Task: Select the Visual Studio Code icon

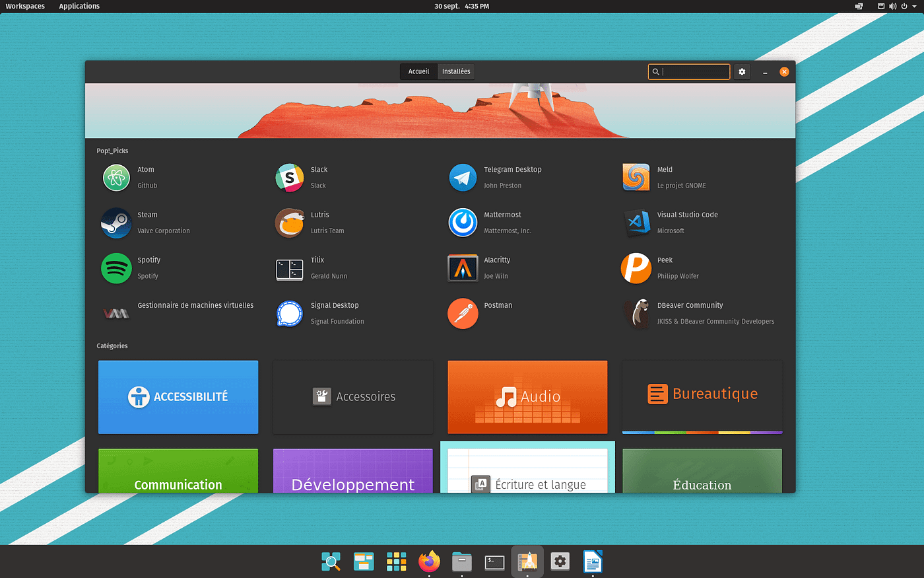Action: pos(636,223)
